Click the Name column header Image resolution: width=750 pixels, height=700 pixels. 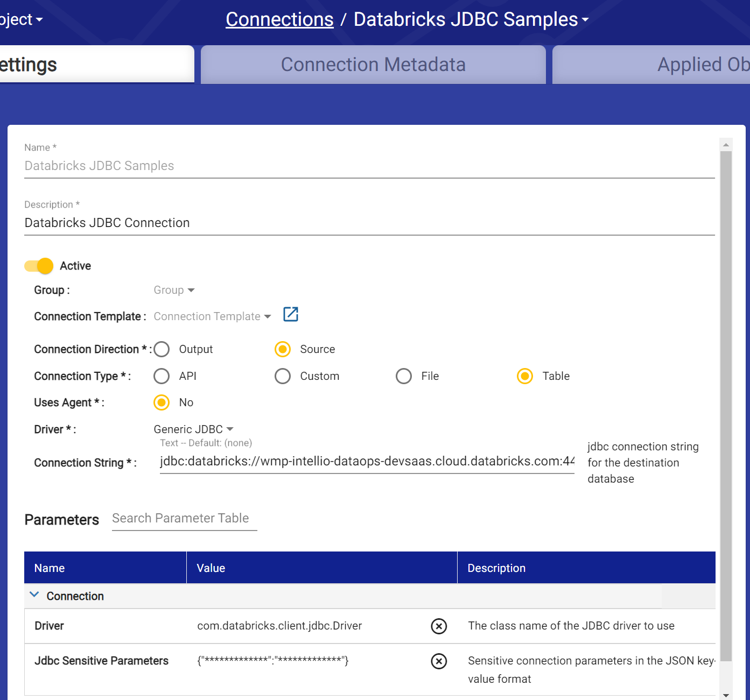coord(106,568)
